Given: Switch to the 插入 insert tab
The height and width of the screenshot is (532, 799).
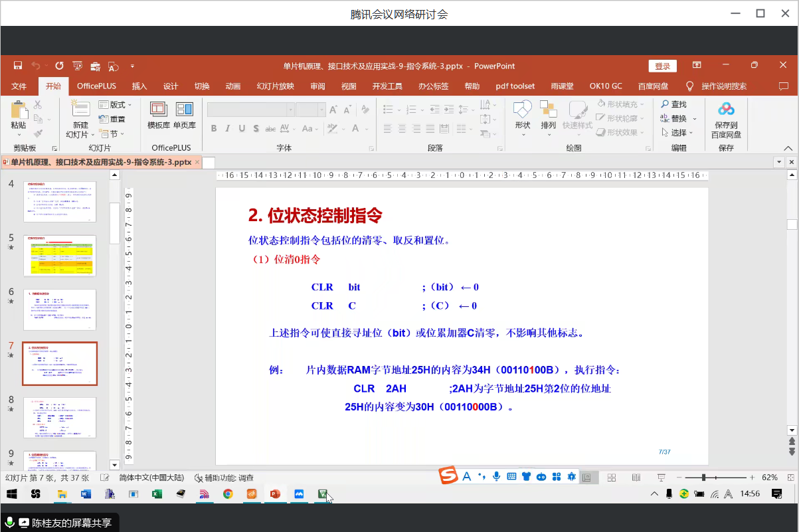Looking at the screenshot, I should (x=139, y=86).
